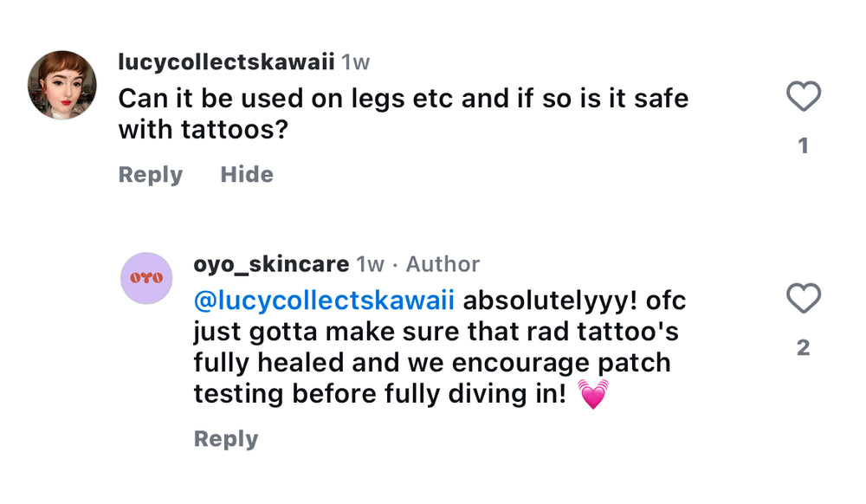866x504 pixels.
Task: Reply to lucycollectskawaii's comment
Action: coord(151,175)
